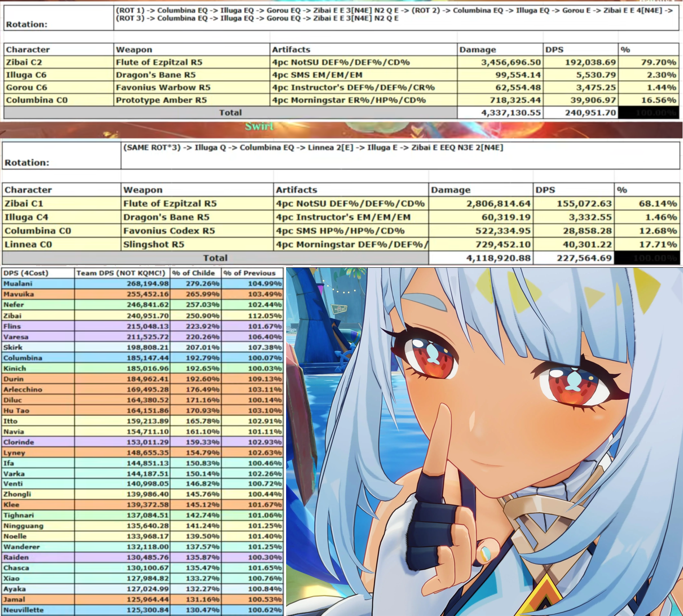
Task: Click the "Jamal" name cell
Action: point(38,600)
